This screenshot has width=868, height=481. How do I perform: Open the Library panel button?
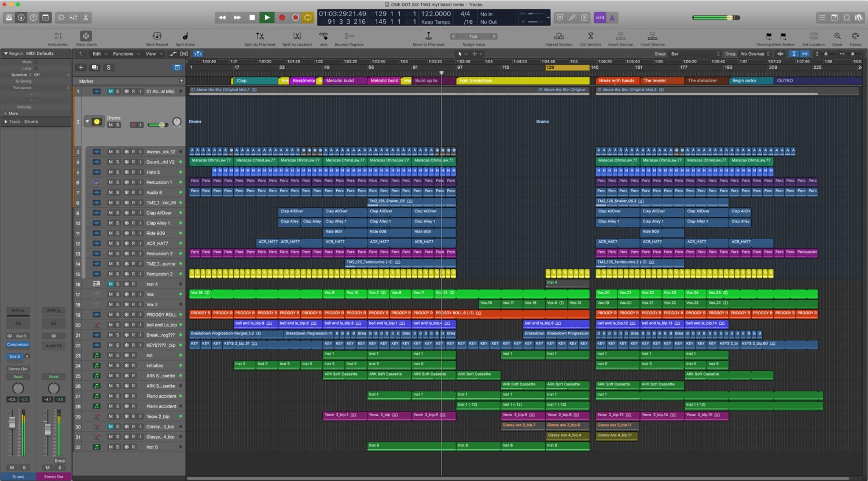click(9, 18)
